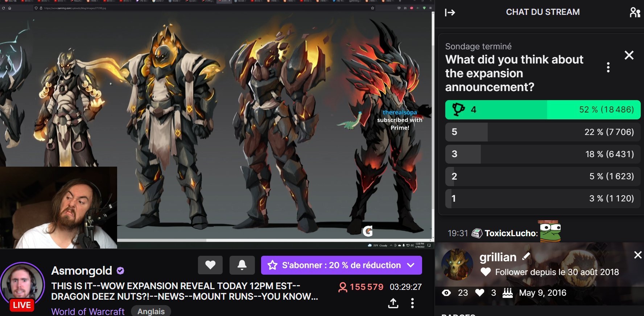Screen dimensions: 644x316
Task: Click the viewer count 155 579
Action: point(361,287)
